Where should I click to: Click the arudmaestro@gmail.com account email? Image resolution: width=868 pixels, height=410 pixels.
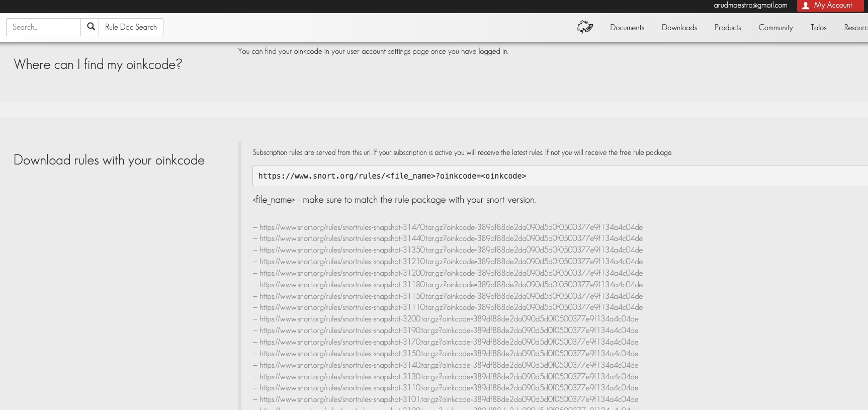[750, 5]
